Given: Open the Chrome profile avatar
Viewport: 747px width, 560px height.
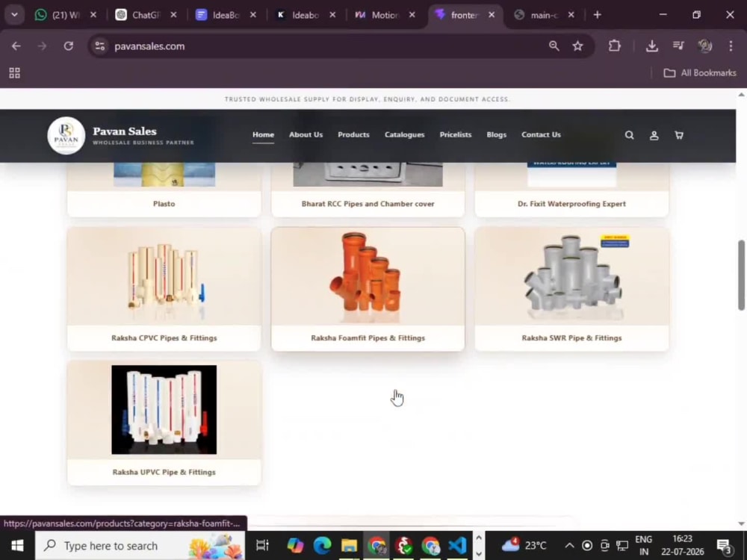Looking at the screenshot, I should (x=704, y=46).
